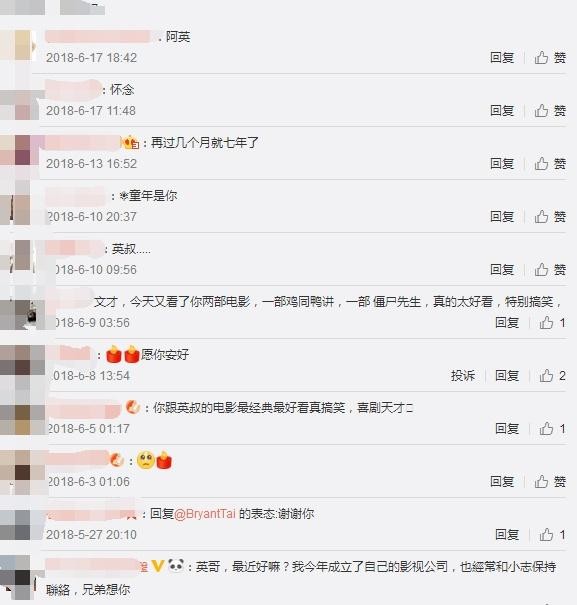Thumbs-up the reply to @BryantTai comment
This screenshot has height=605, width=577.
click(552, 534)
